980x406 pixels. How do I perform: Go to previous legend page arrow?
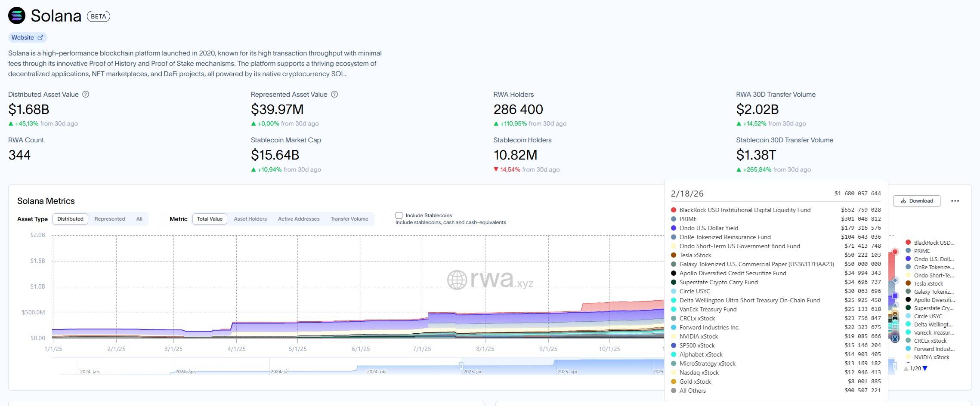tap(906, 369)
